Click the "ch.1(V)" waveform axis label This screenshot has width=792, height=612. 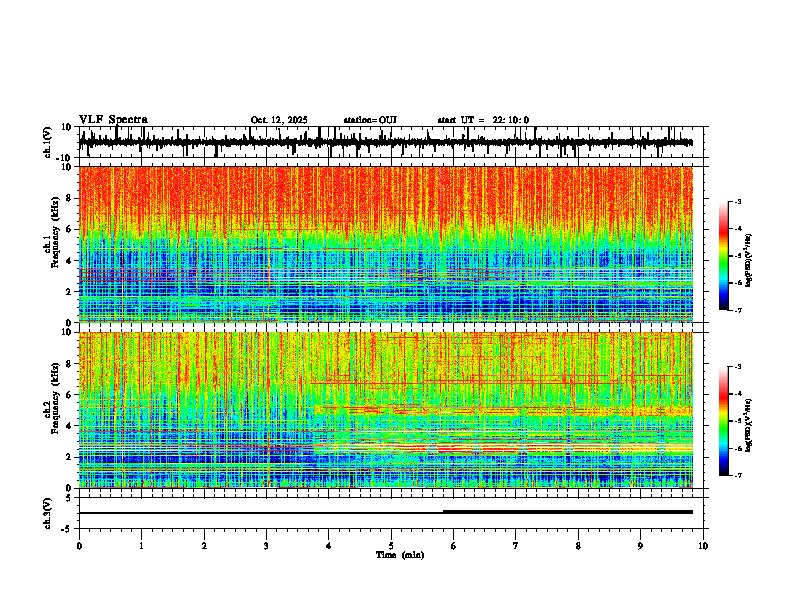click(48, 143)
